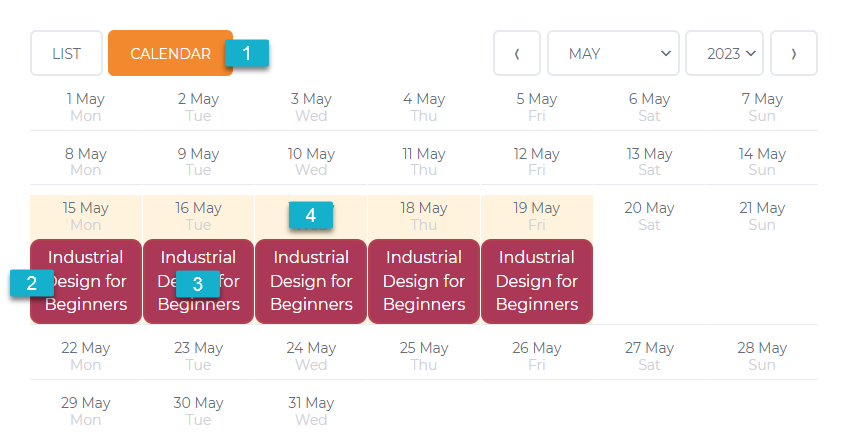Select the 10 May Wed date cell
This screenshot has height=440, width=850.
point(311,161)
